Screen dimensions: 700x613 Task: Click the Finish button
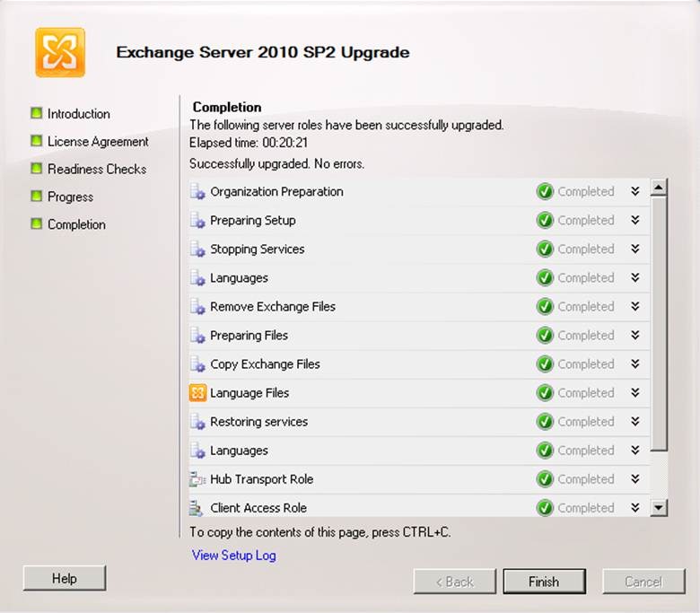point(544,582)
